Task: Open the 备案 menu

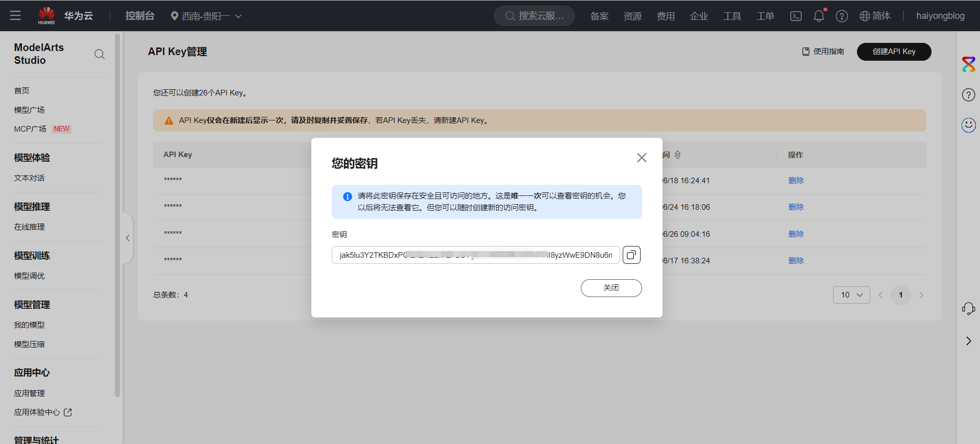Action: [x=599, y=16]
